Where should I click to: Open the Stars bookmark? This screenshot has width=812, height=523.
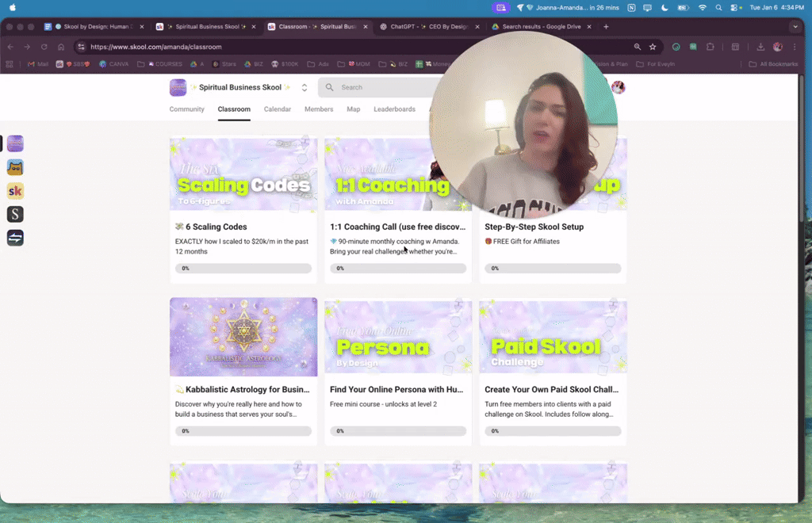tap(224, 64)
